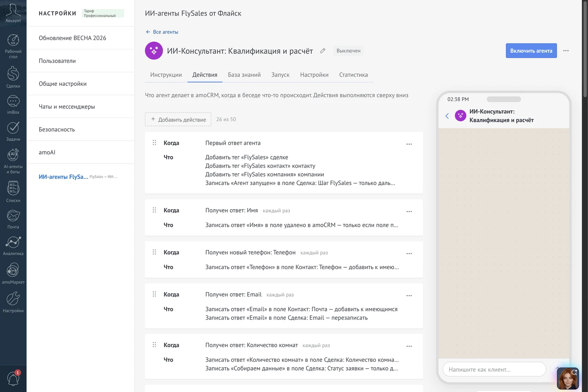Click the Напишите как клиент message field
The height and width of the screenshot is (392, 588).
494,369
